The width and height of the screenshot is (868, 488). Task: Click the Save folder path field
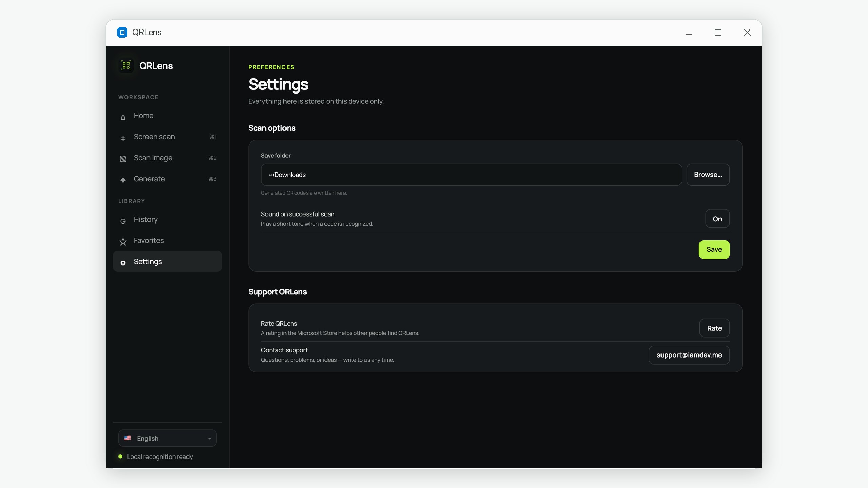pos(471,175)
